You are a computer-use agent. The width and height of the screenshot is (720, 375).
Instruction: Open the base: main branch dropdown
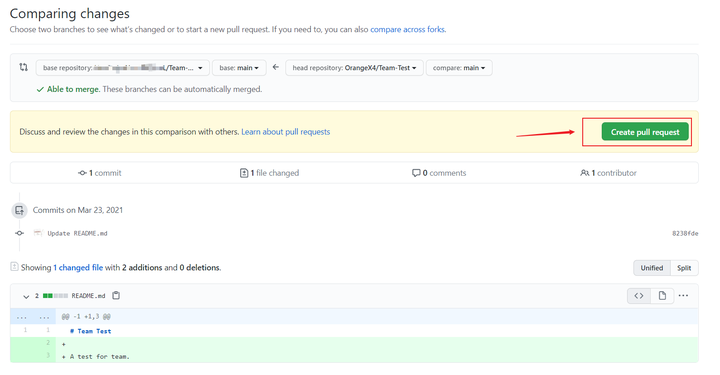point(239,68)
